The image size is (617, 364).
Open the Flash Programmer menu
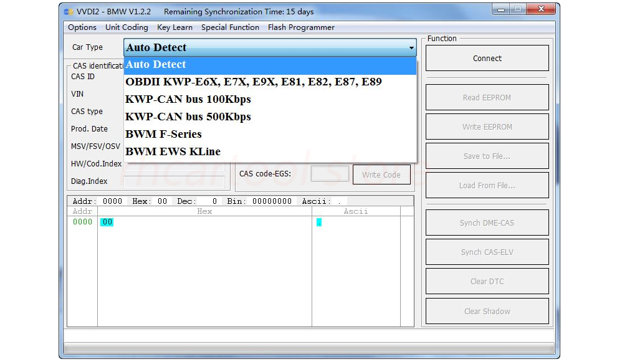(301, 27)
